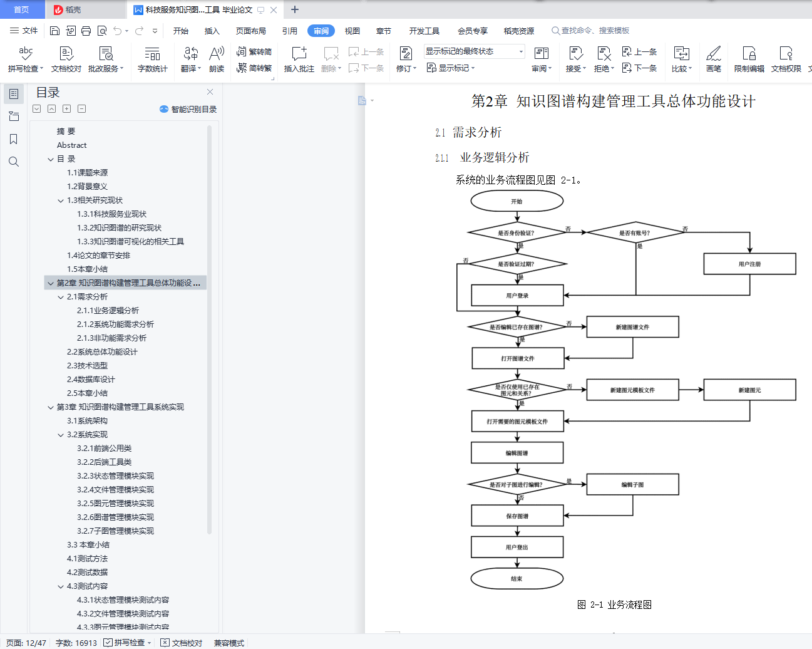The width and height of the screenshot is (812, 649).
Task: Click the 查找命令 search box
Action: pos(590,31)
